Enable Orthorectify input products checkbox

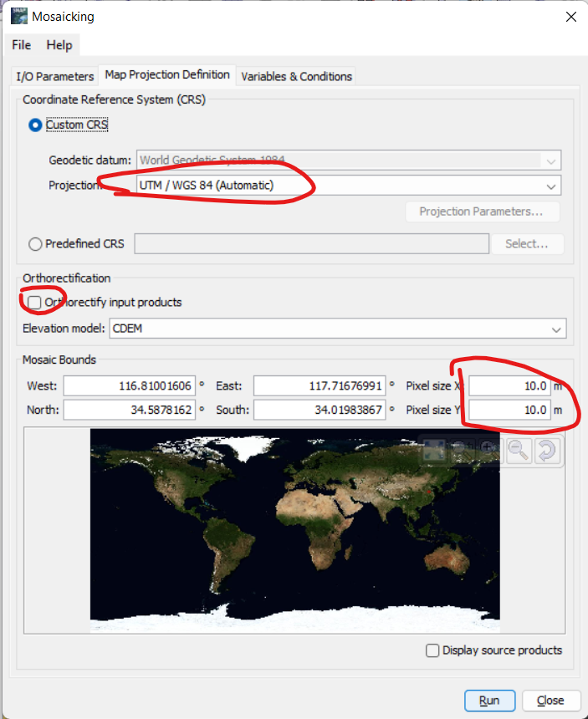point(34,302)
